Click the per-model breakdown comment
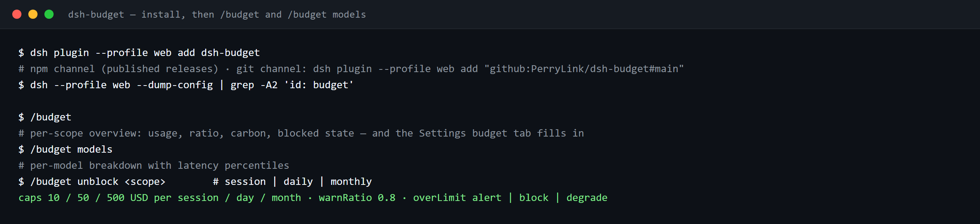This screenshot has width=980, height=224. pyautogui.click(x=154, y=165)
